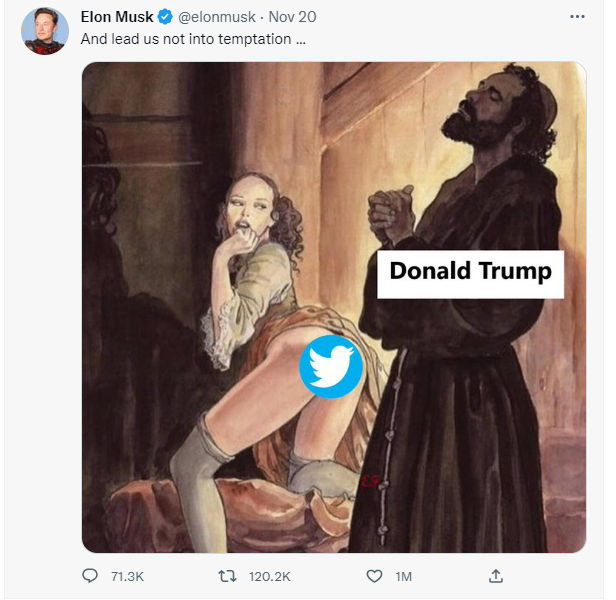
Task: Click the red 'EF' signature in the painting
Action: click(370, 481)
